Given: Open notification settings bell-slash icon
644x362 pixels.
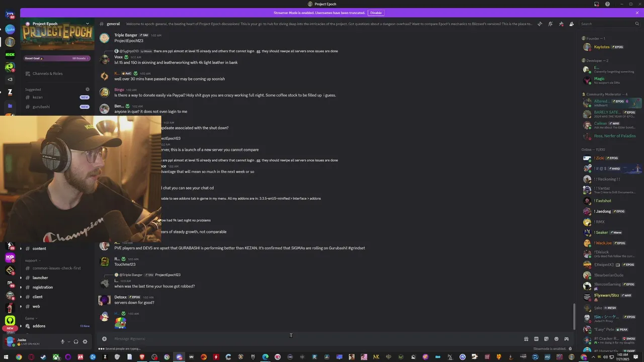Looking at the screenshot, I should point(550,24).
